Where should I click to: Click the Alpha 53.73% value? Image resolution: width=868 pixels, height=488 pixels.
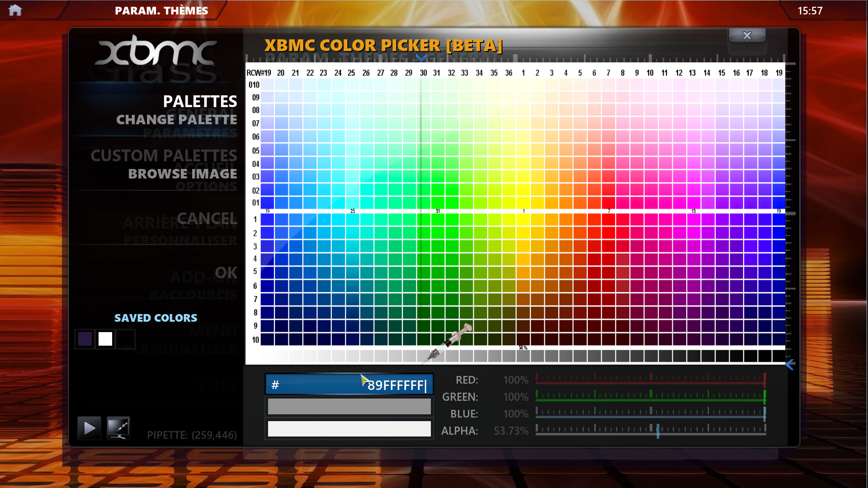pos(511,431)
